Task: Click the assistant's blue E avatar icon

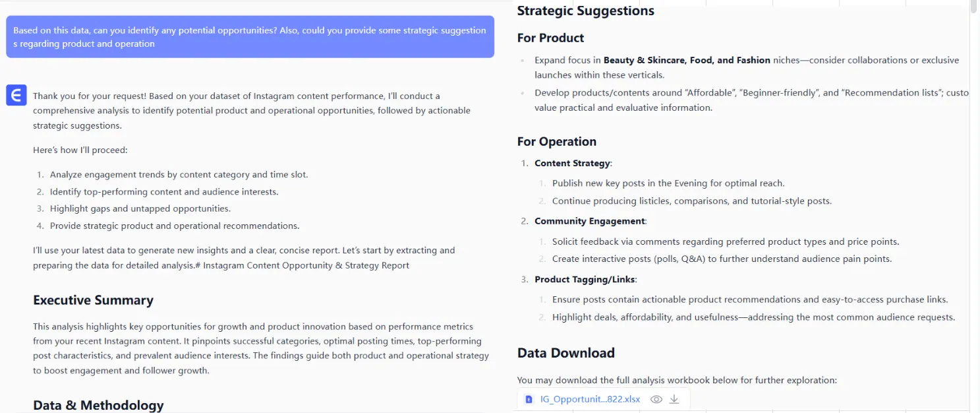Action: point(16,95)
